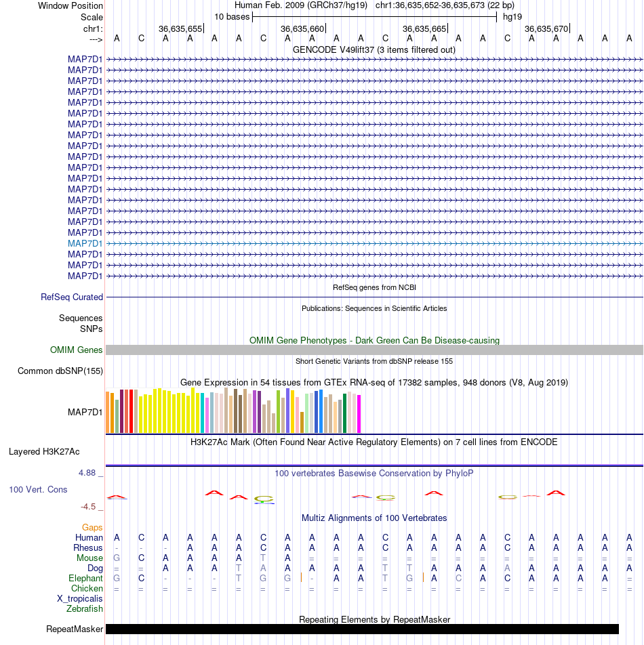Open the 'OMIM Gene Phenotypes' green track title
644x645 pixels.
click(x=374, y=340)
